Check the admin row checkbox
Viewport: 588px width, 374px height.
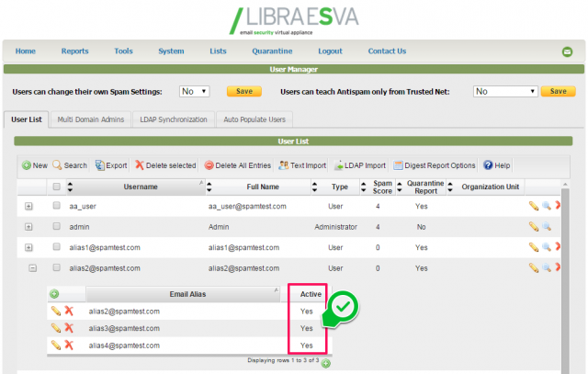pos(57,226)
